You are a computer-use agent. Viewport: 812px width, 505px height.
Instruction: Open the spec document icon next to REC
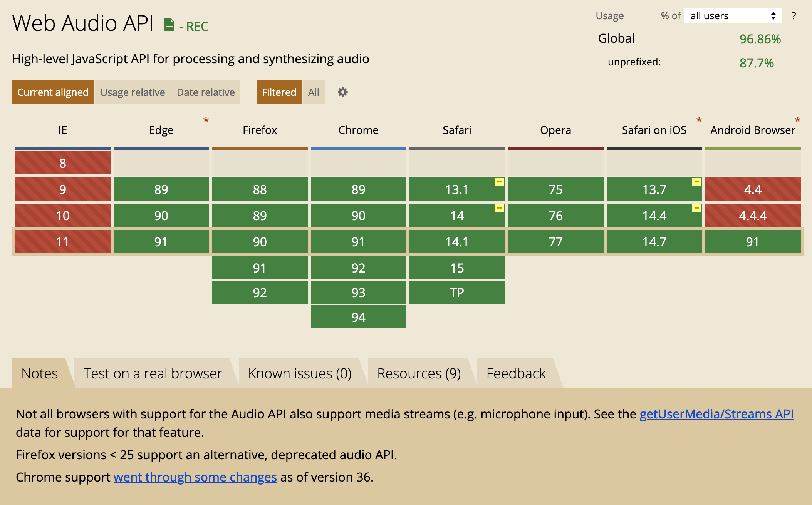[169, 25]
